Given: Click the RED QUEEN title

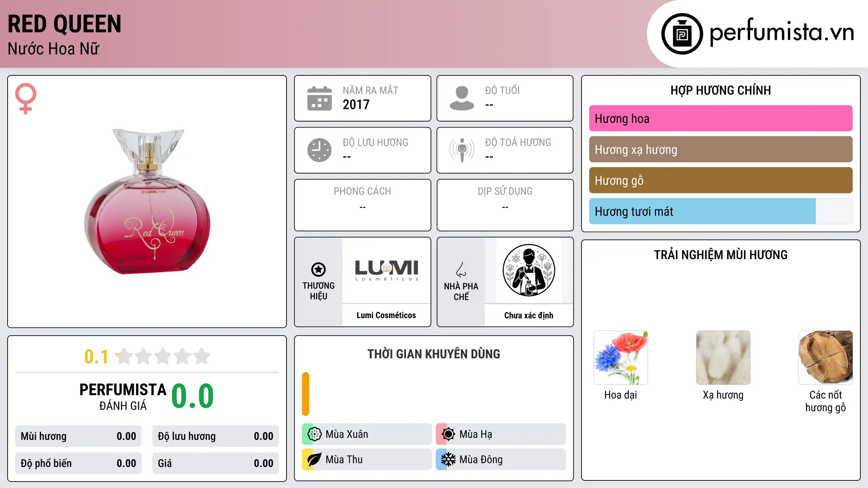Looking at the screenshot, I should coord(64,24).
